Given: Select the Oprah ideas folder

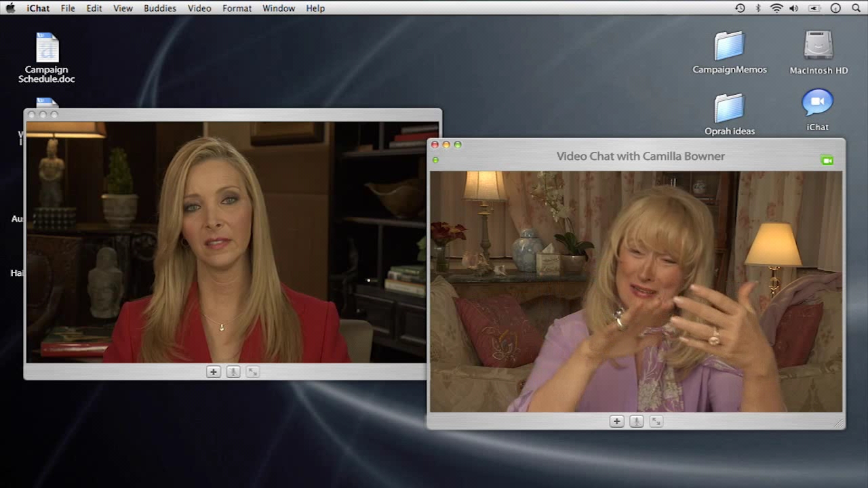Looking at the screenshot, I should point(730,114).
